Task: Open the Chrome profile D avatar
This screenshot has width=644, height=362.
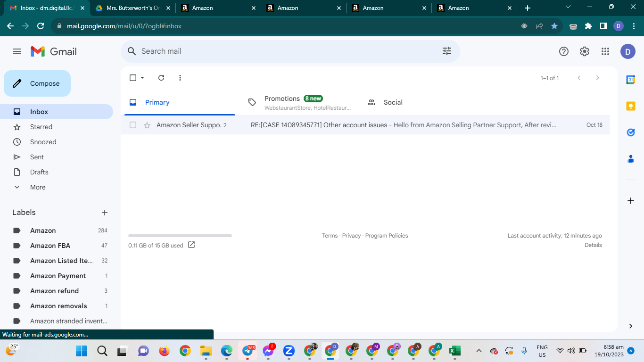Action: (x=619, y=26)
